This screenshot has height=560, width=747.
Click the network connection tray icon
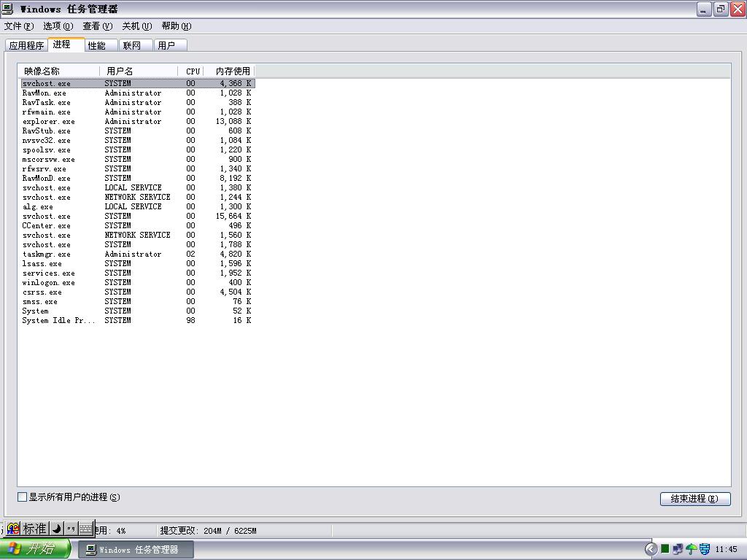click(678, 549)
